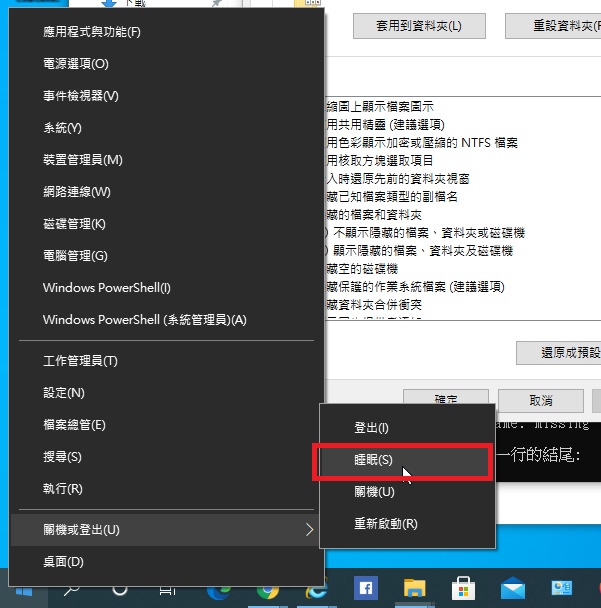Open the Microsoft Store taskbar icon
This screenshot has height=608, width=601.
pyautogui.click(x=463, y=588)
